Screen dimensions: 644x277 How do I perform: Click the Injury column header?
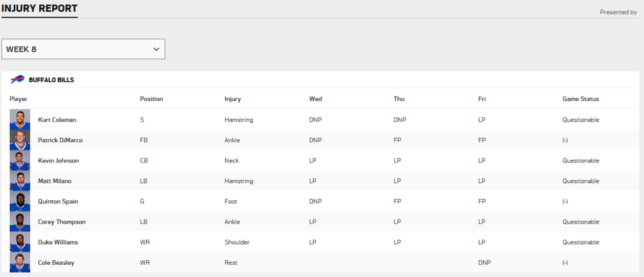tap(232, 99)
